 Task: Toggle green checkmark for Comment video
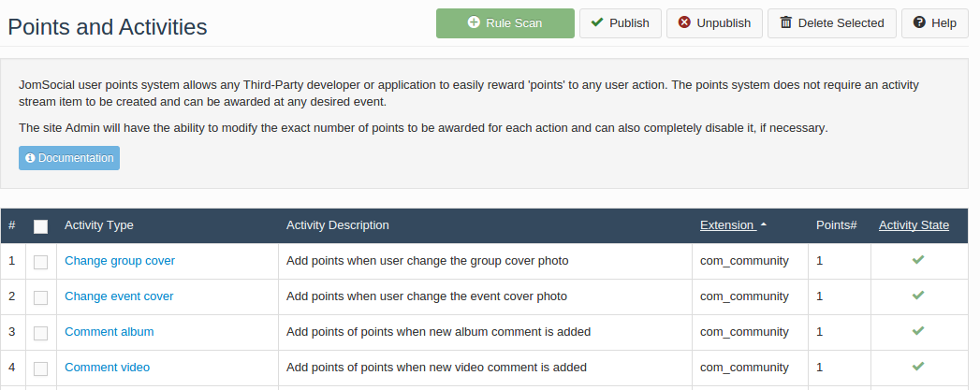tap(918, 367)
